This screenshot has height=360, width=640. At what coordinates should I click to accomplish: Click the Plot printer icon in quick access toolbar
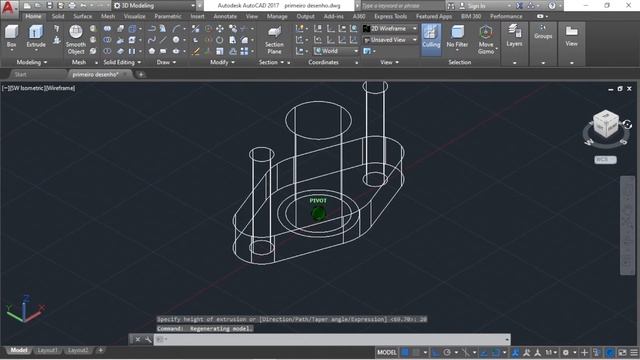pyautogui.click(x=72, y=6)
